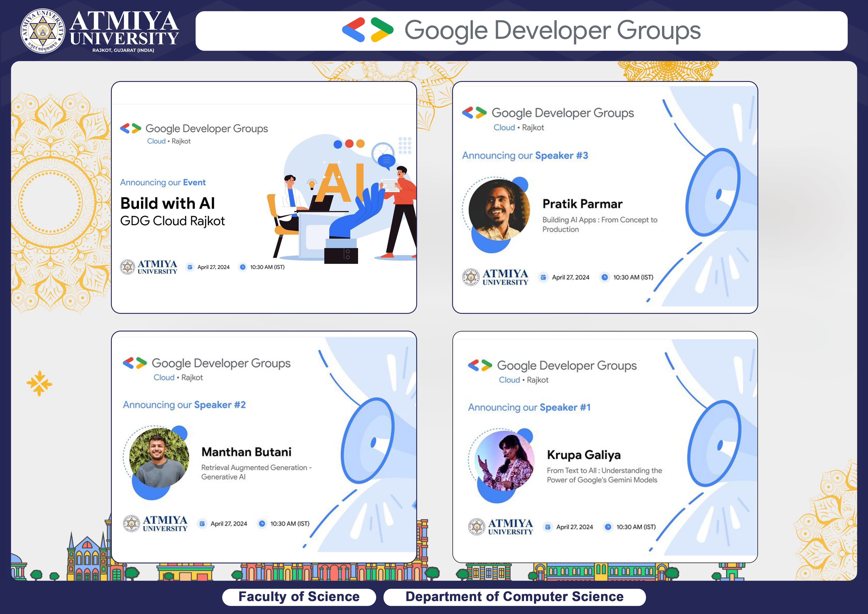Click "Announcing our Event" text
868x614 pixels.
pos(163,183)
